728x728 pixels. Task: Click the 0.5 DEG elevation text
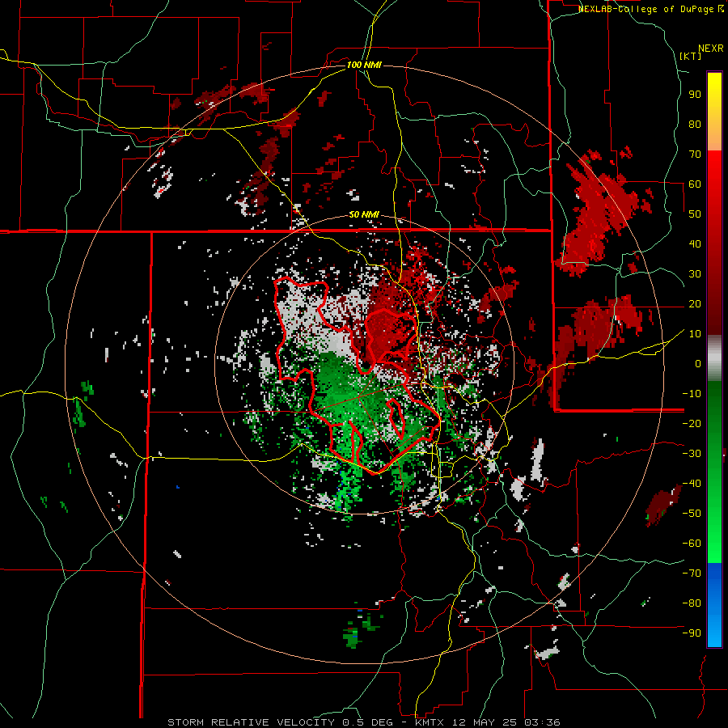coord(366,722)
